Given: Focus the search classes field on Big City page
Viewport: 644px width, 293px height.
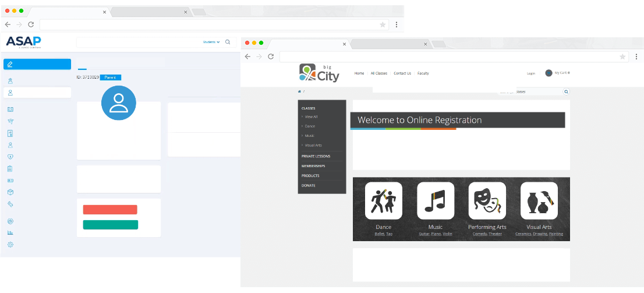Looking at the screenshot, I should 530,91.
